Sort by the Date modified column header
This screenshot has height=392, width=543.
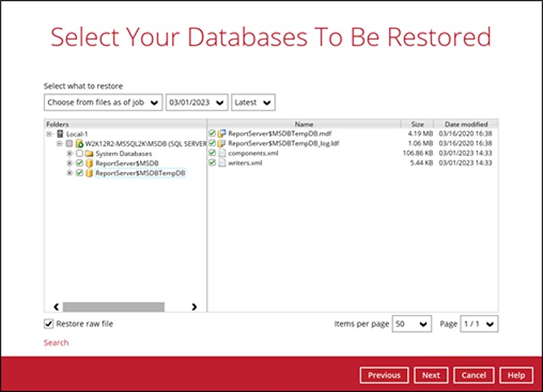click(x=465, y=124)
